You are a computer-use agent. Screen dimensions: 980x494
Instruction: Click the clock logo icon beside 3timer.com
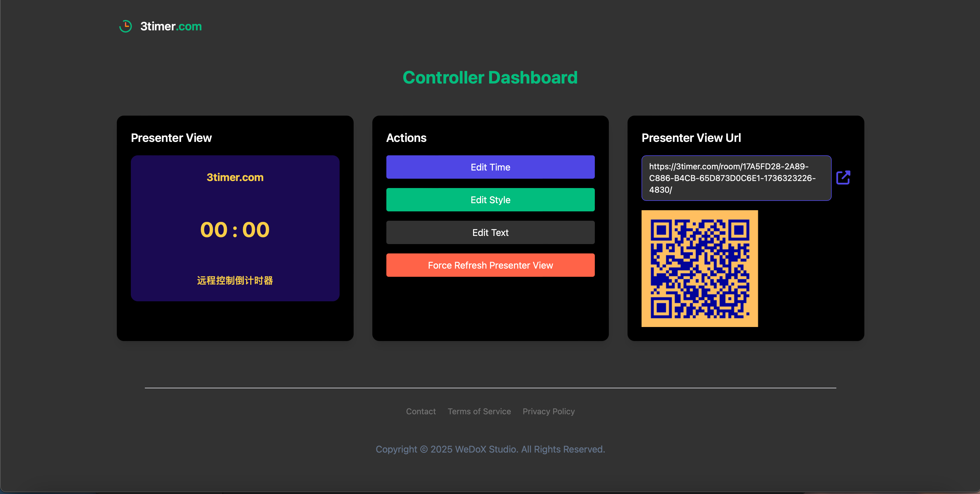126,26
